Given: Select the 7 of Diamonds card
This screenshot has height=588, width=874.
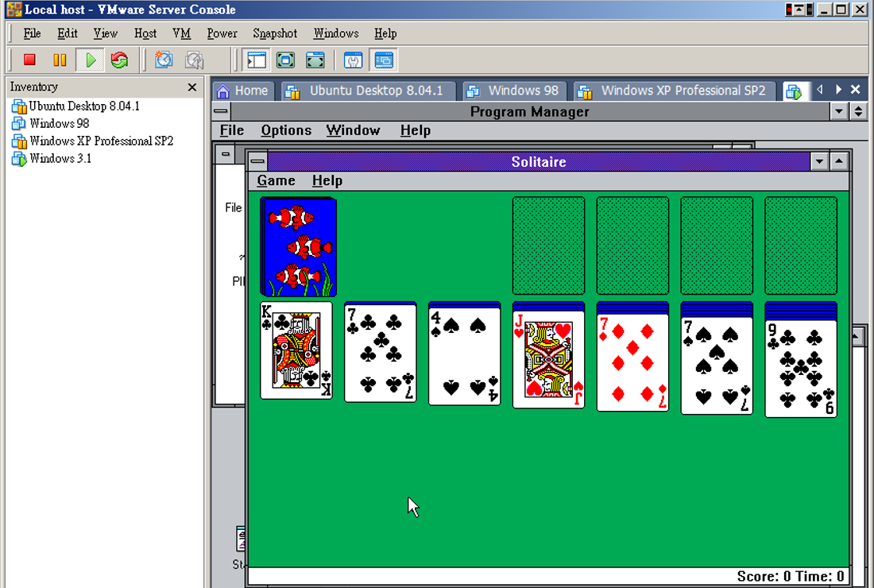Looking at the screenshot, I should (x=632, y=363).
